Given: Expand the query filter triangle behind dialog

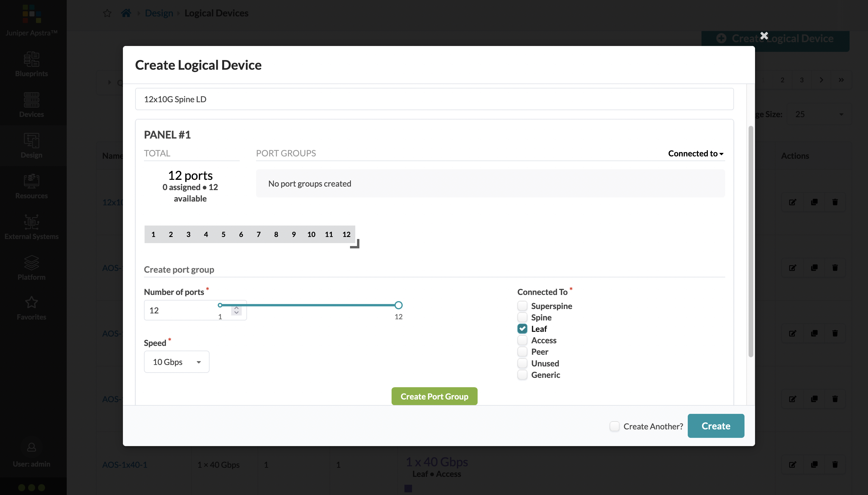Looking at the screenshot, I should pos(109,82).
